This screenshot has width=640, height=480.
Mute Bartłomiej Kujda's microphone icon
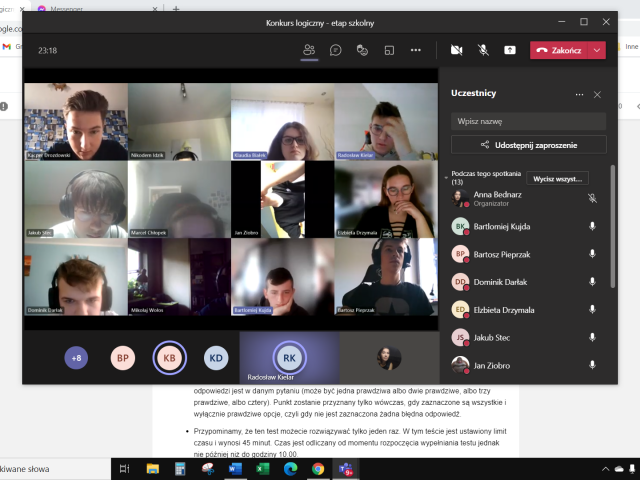pyautogui.click(x=592, y=226)
